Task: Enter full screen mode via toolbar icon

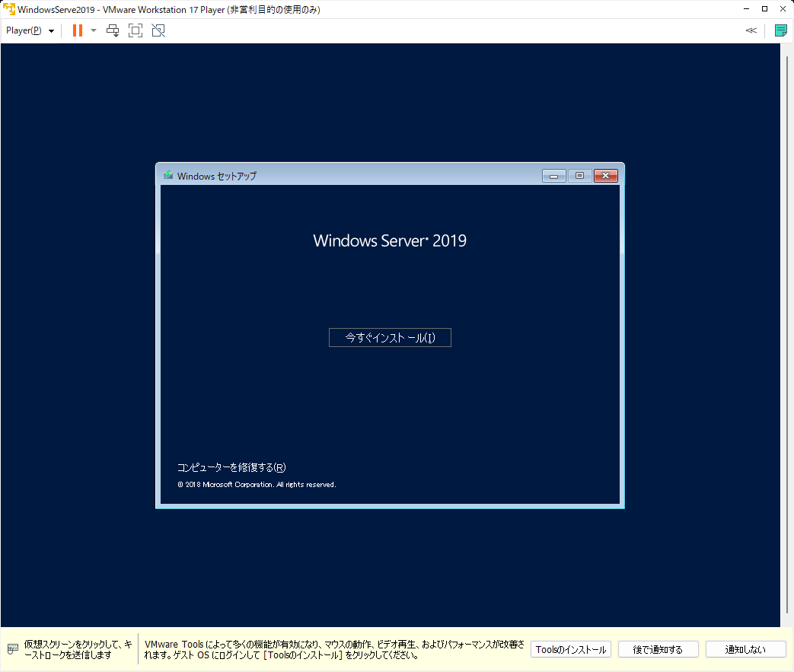Action: point(136,30)
